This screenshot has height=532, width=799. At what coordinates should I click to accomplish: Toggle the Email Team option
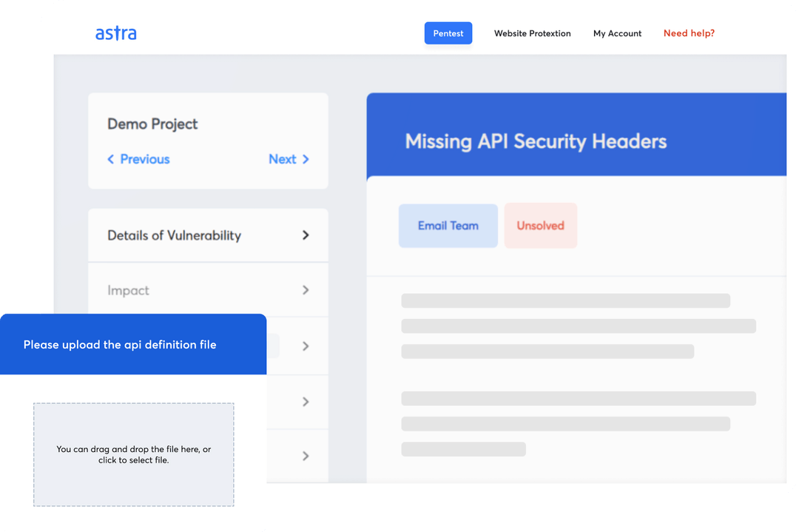(448, 225)
